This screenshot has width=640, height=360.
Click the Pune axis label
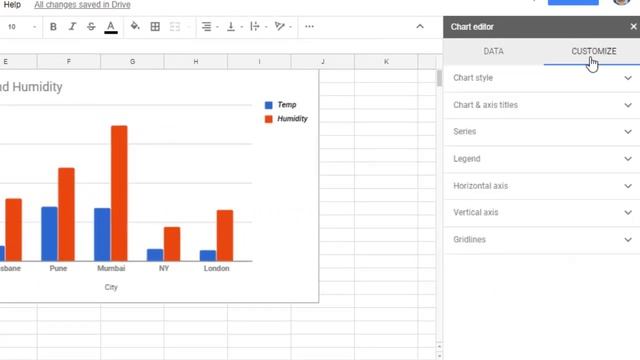click(x=58, y=268)
